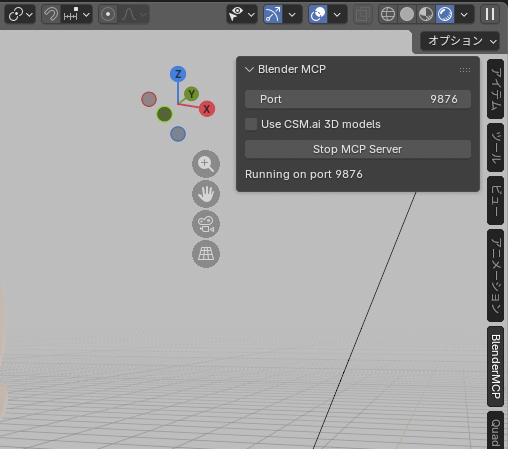The height and width of the screenshot is (449, 508).
Task: Open proportional editing falloff dropdown
Action: click(x=134, y=14)
